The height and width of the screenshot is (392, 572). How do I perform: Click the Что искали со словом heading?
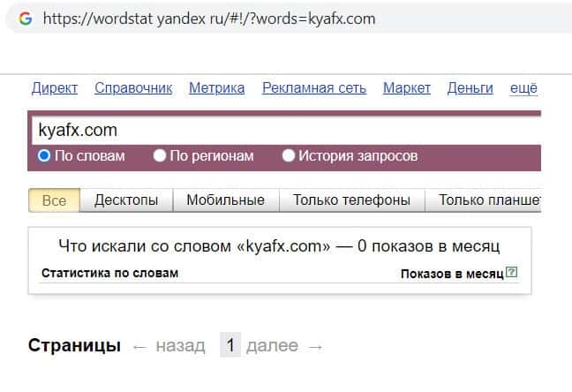tap(279, 246)
